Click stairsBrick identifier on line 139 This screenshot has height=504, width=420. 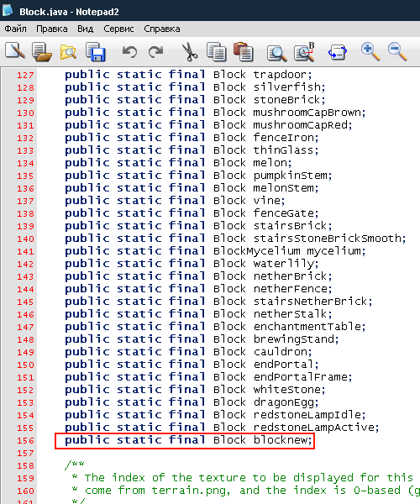(291, 226)
